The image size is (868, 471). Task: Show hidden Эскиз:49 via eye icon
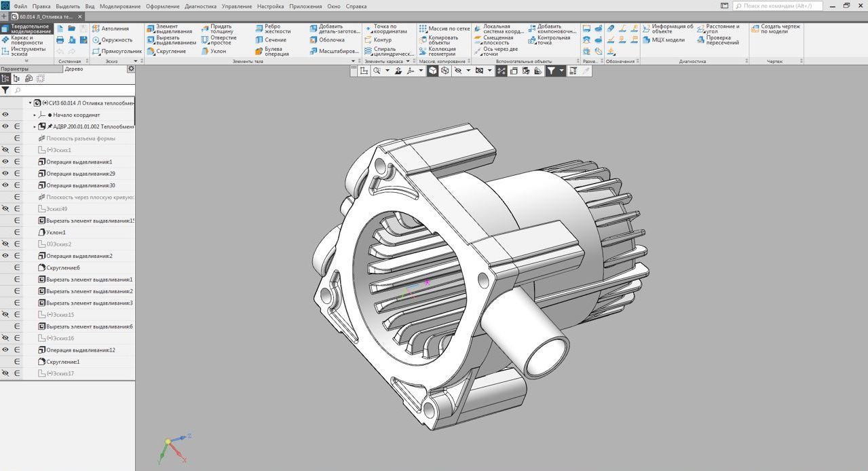pyautogui.click(x=5, y=209)
